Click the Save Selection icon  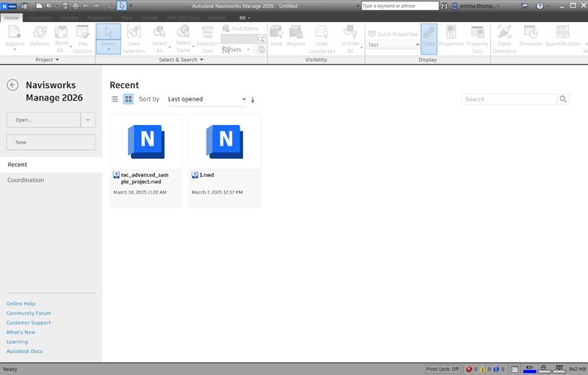coord(134,32)
